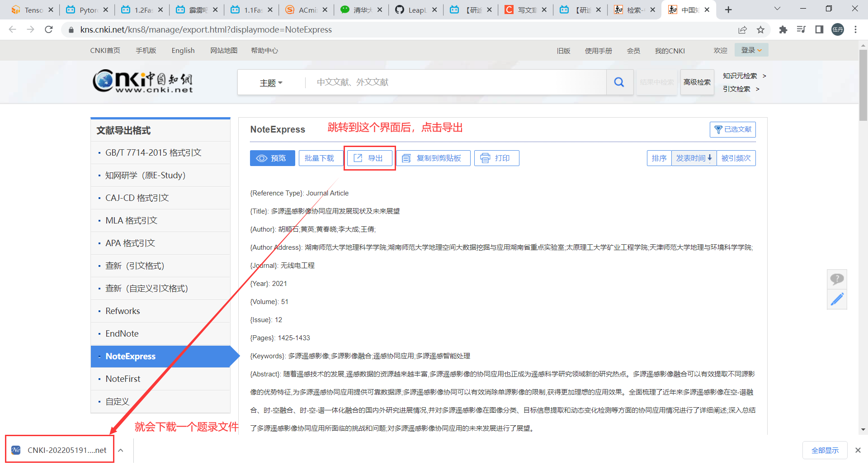The height and width of the screenshot is (466, 868).
Task: Click the CNKI 中国知网 logo
Action: [x=142, y=81]
